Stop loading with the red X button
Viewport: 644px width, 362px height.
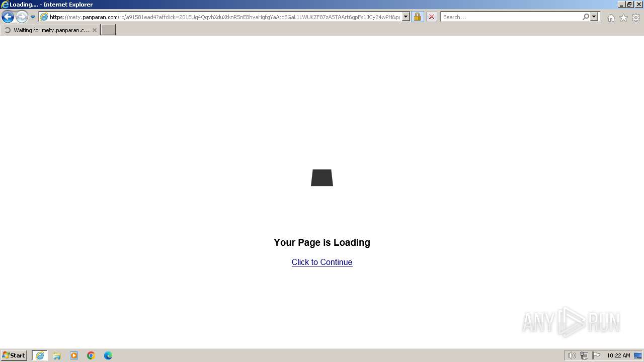[x=431, y=17]
